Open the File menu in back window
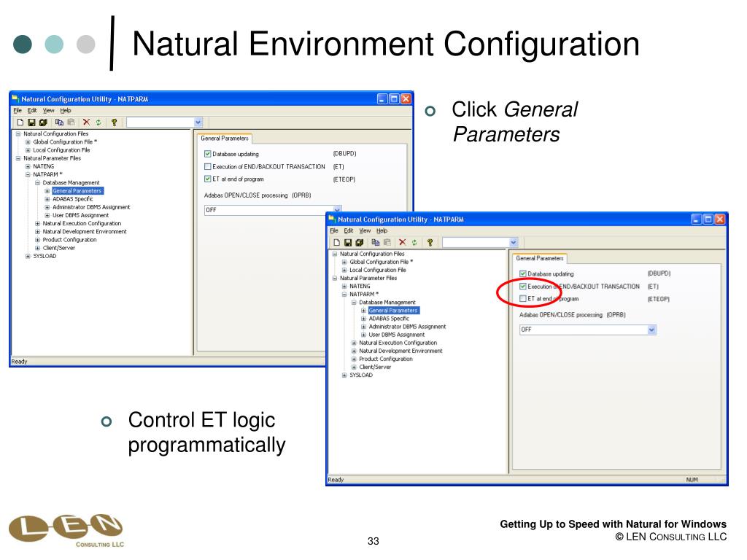 (18, 111)
